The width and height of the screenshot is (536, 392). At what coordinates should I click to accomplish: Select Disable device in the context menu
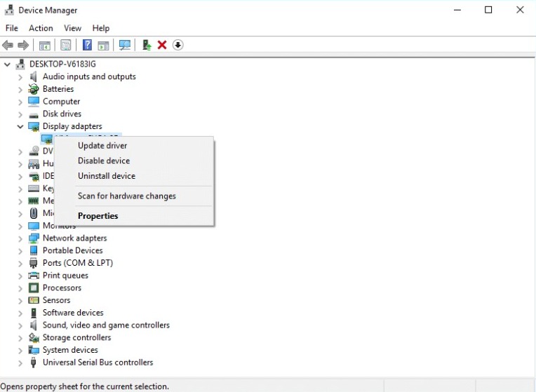[x=104, y=161]
